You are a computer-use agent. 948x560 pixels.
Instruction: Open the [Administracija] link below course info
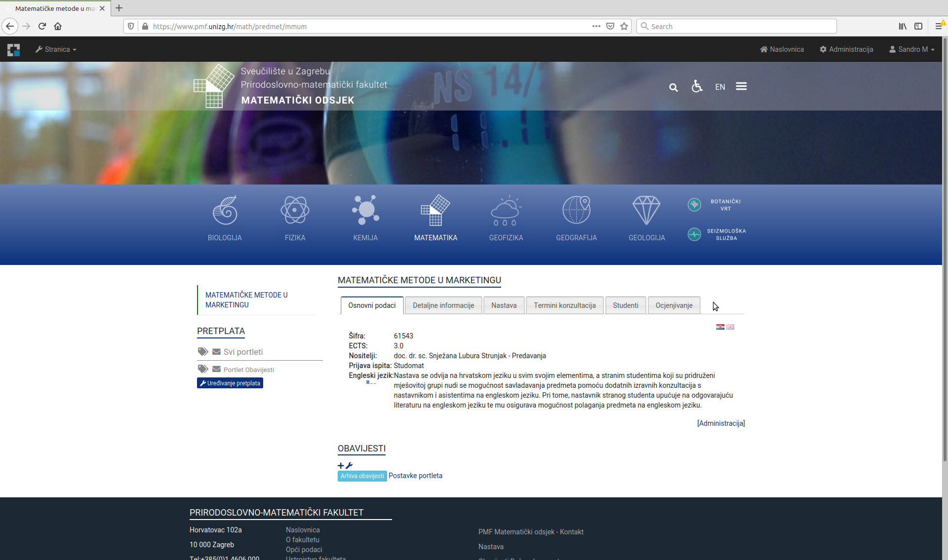click(x=721, y=423)
